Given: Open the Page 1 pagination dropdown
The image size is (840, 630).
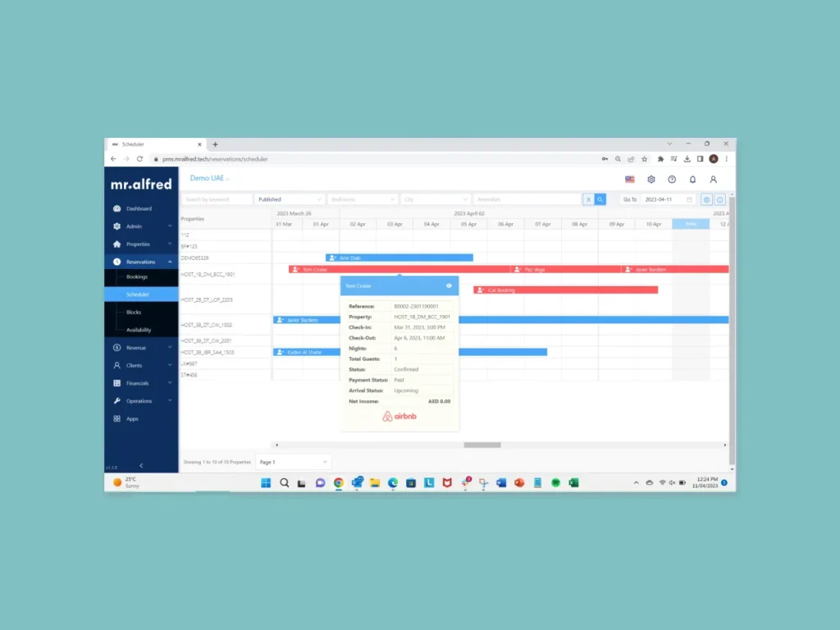Looking at the screenshot, I should click(x=293, y=462).
